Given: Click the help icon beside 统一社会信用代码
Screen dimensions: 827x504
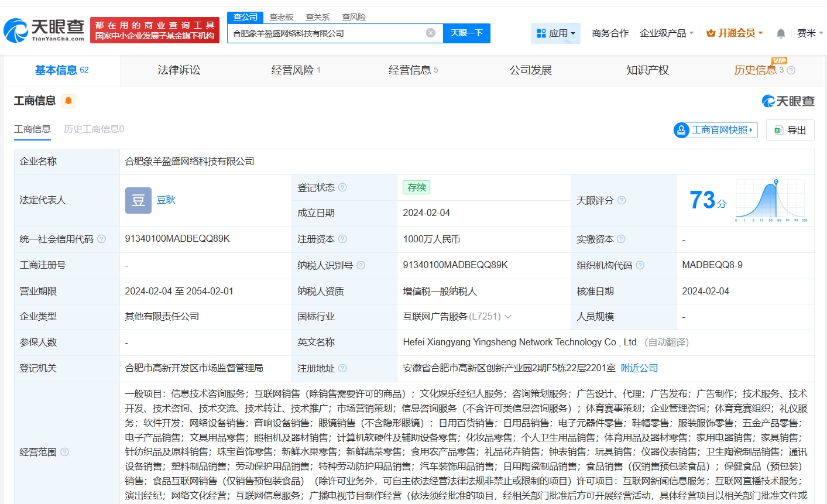Looking at the screenshot, I should click(x=101, y=239).
